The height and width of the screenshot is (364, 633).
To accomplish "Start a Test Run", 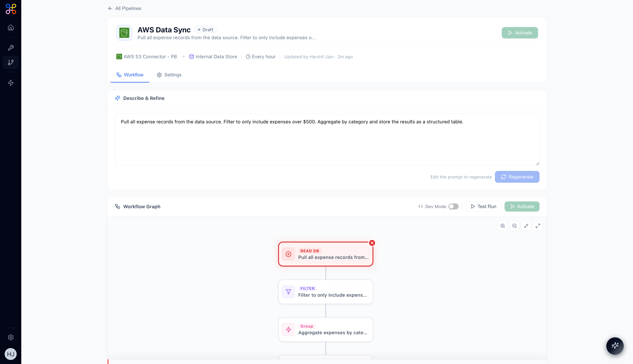I will click(483, 206).
